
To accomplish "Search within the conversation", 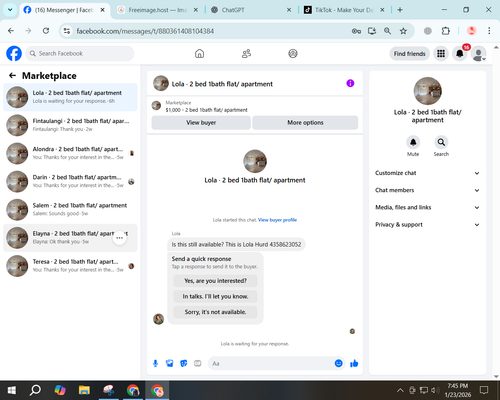I will (x=441, y=143).
